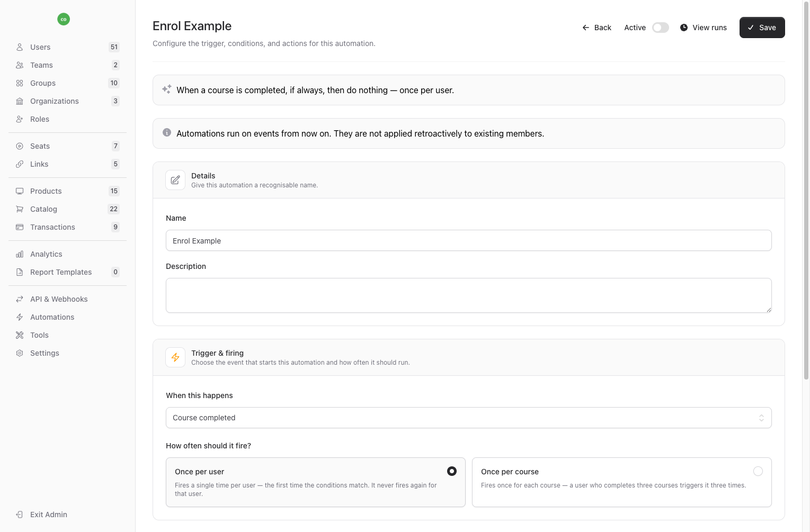Click the Links chain icon
Viewport: 810px width, 532px height.
[20, 164]
